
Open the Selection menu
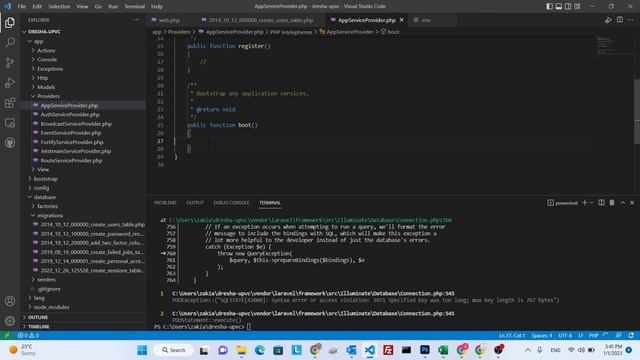(x=59, y=6)
